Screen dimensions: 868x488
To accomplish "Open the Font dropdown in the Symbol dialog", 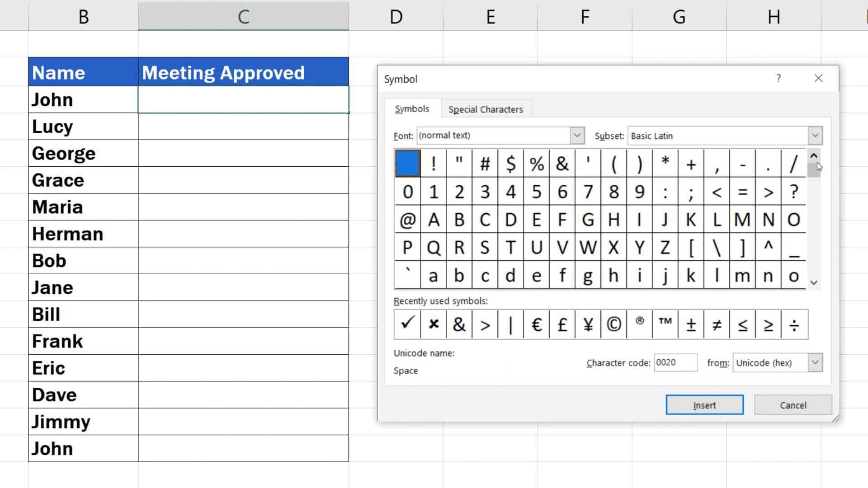I will point(577,135).
